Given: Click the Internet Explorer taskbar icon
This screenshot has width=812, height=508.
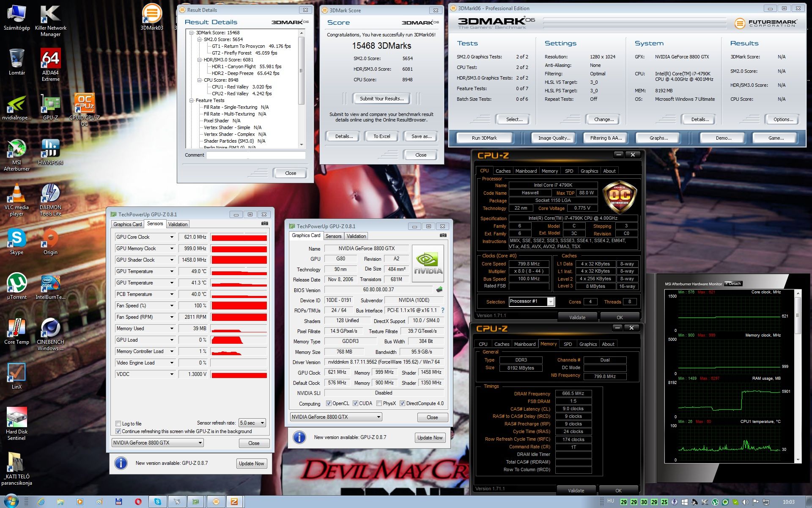Looking at the screenshot, I should tap(41, 502).
